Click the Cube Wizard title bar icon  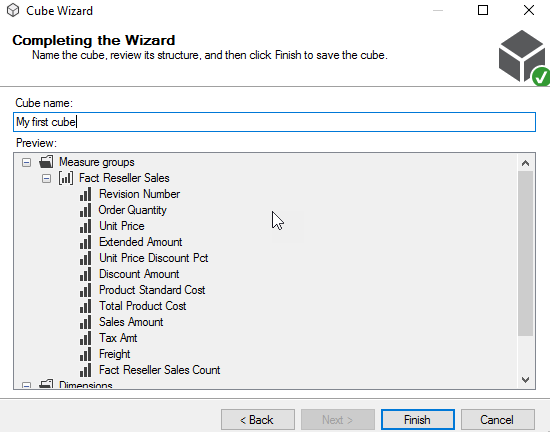tap(13, 11)
